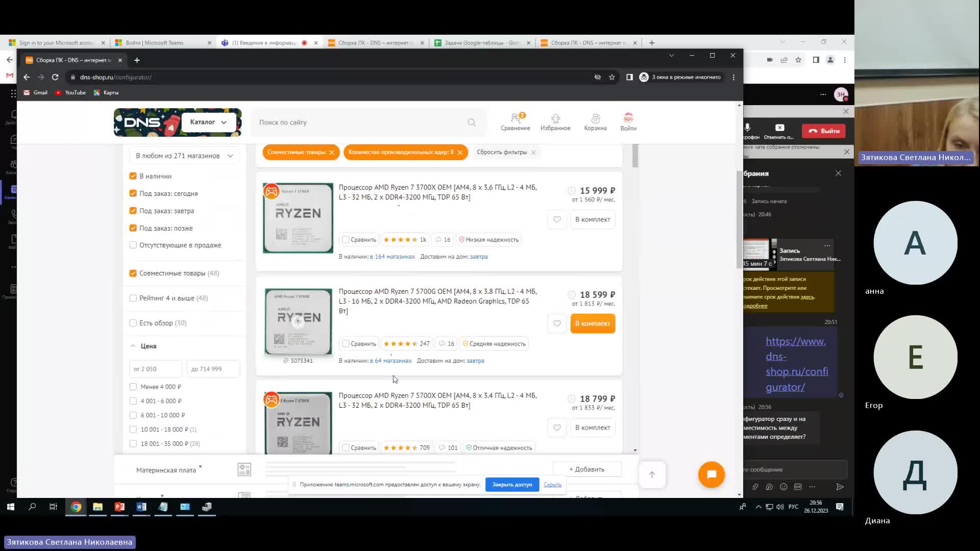Collapse the Цена filter section
The image size is (980, 551).
[143, 346]
